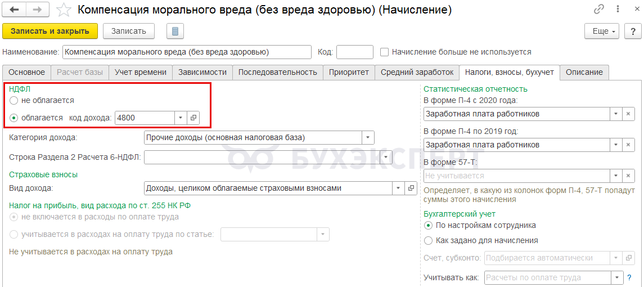Expand В форме 57-Т dropdown arrow
Screen dimensions: 644x287
616,176
